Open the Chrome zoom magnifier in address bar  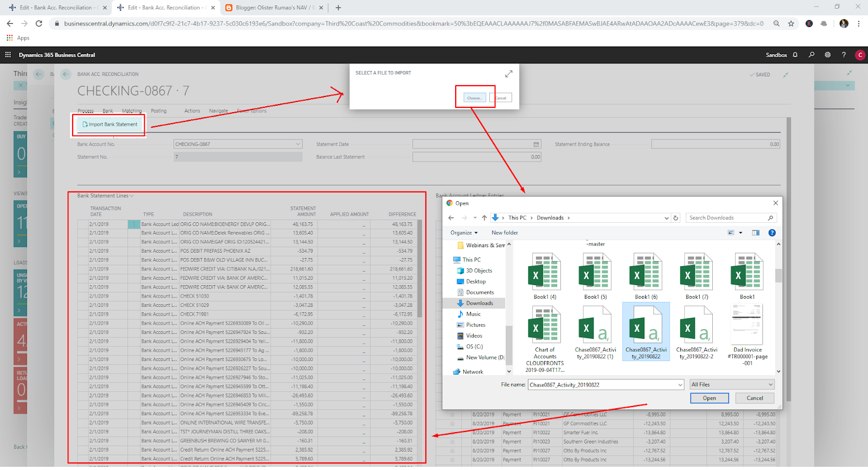tap(776, 23)
